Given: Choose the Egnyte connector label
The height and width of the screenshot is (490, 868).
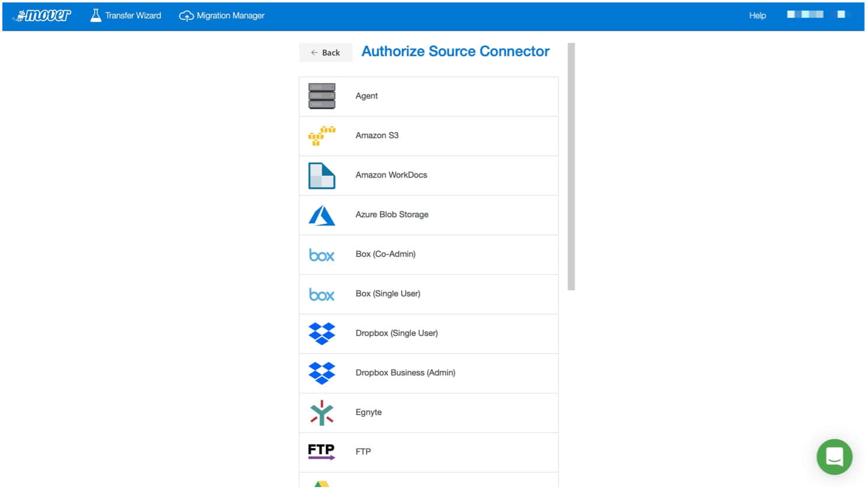Looking at the screenshot, I should coord(368,412).
